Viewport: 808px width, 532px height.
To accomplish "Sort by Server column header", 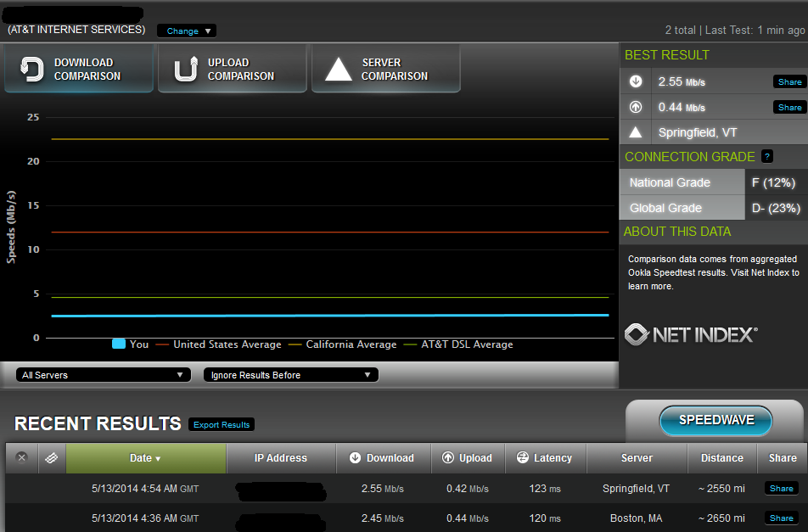I will [x=637, y=458].
